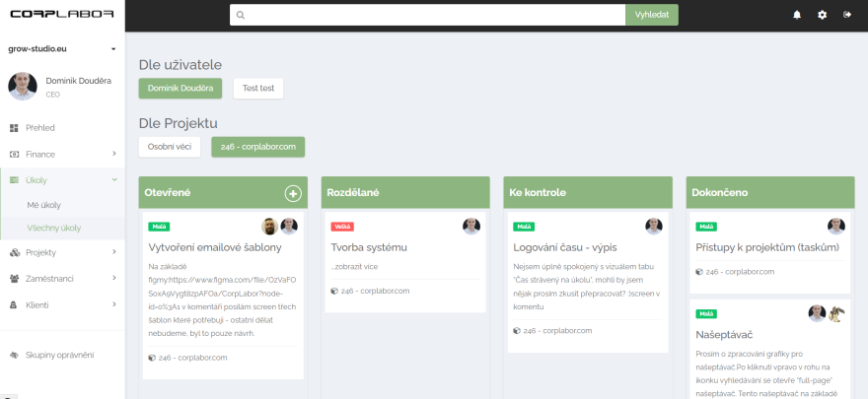Image resolution: width=868 pixels, height=399 pixels.
Task: Click the Zaměstnanci people icon
Action: [14, 279]
